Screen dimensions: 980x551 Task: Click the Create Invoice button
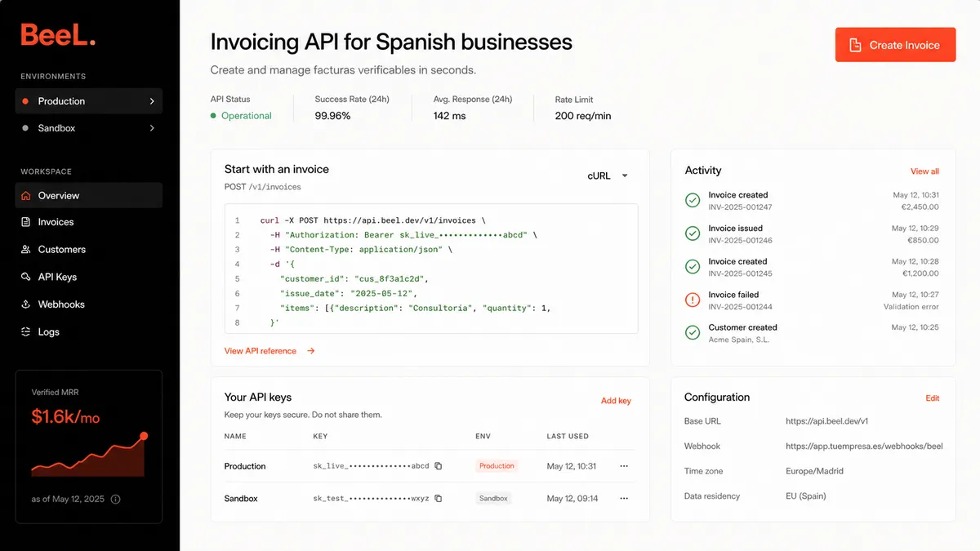(895, 45)
